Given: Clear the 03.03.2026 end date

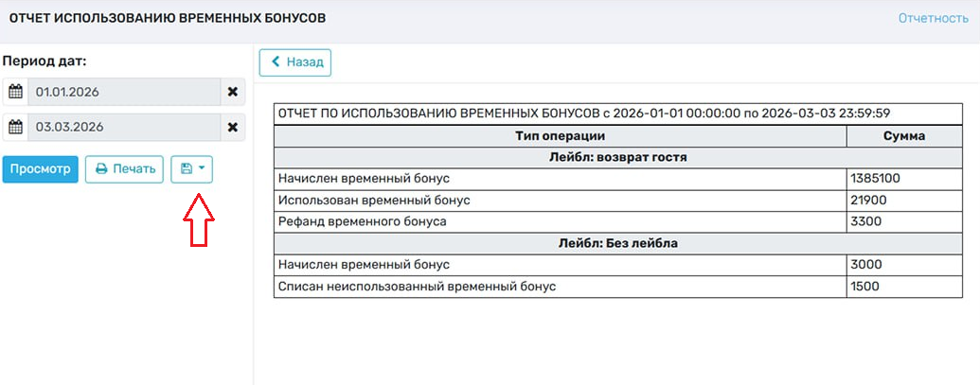Looking at the screenshot, I should pos(233,127).
